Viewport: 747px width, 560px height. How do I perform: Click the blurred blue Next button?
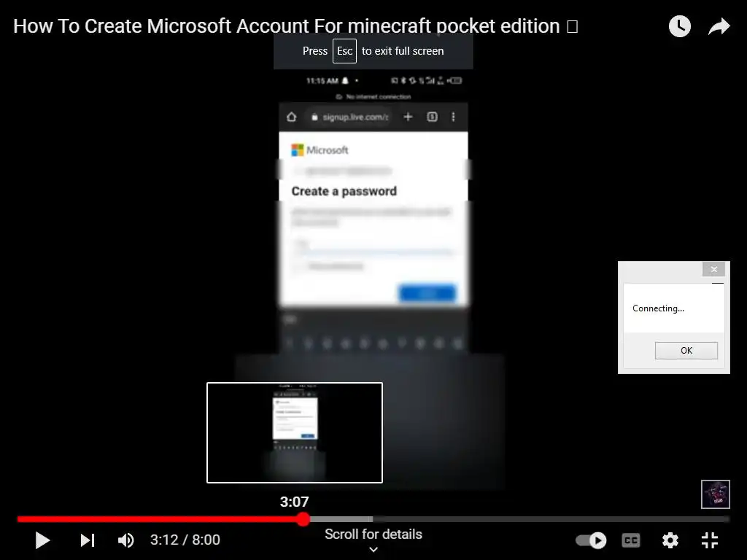427,293
